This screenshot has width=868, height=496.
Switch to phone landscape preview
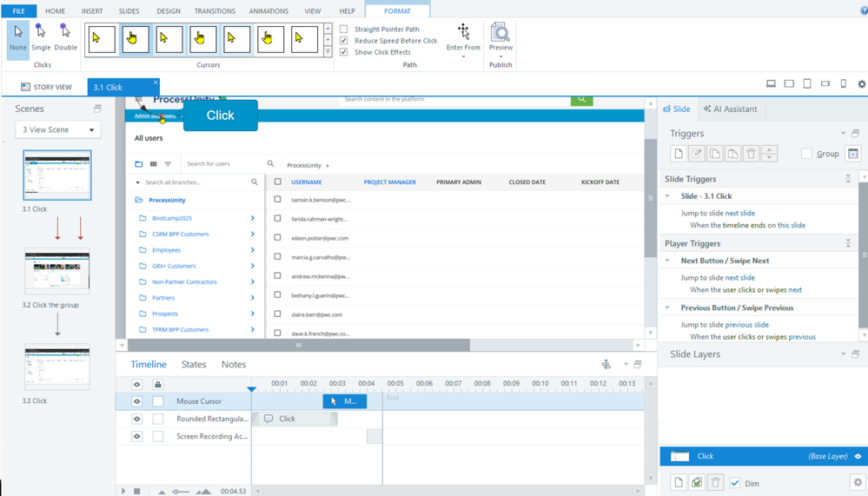tap(825, 83)
